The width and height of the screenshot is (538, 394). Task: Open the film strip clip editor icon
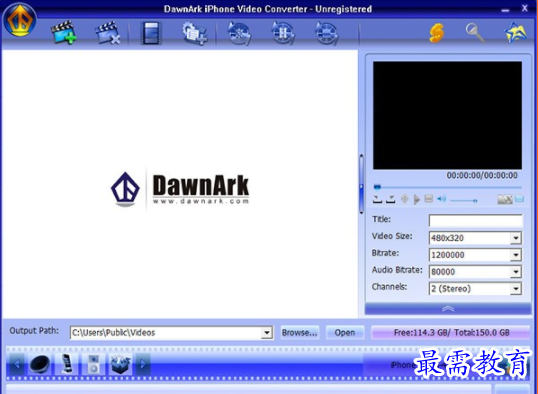pyautogui.click(x=151, y=33)
